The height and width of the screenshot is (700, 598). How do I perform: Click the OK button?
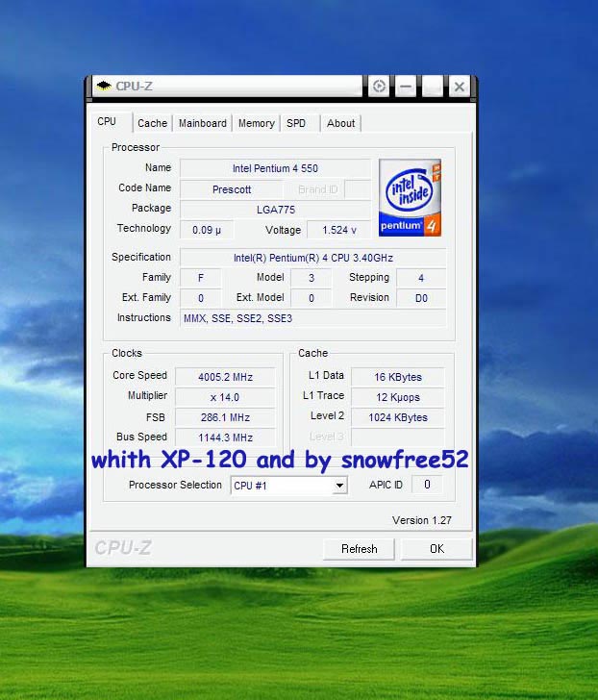pos(436,549)
